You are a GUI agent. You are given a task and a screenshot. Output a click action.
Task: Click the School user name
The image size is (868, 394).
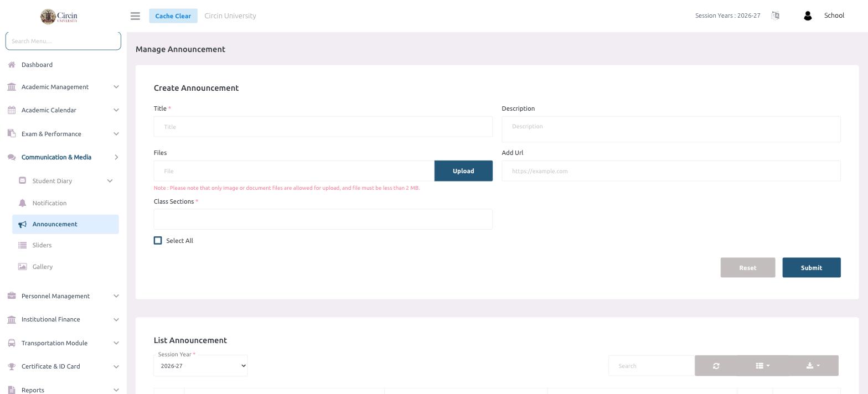click(834, 15)
